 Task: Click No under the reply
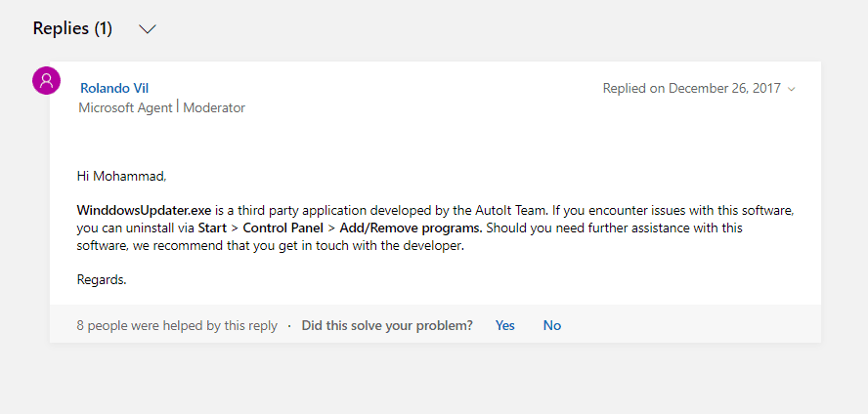pyautogui.click(x=552, y=325)
